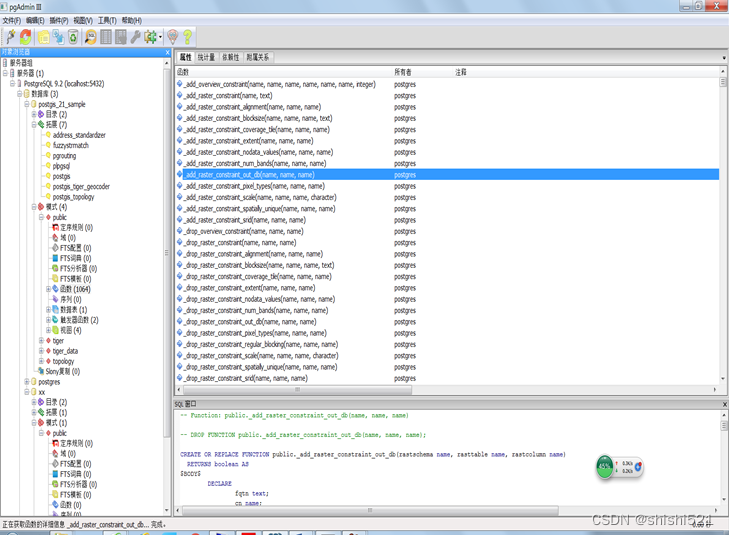Select the _add_raster_constraint_alignment row
The height and width of the screenshot is (535, 729).
click(447, 107)
